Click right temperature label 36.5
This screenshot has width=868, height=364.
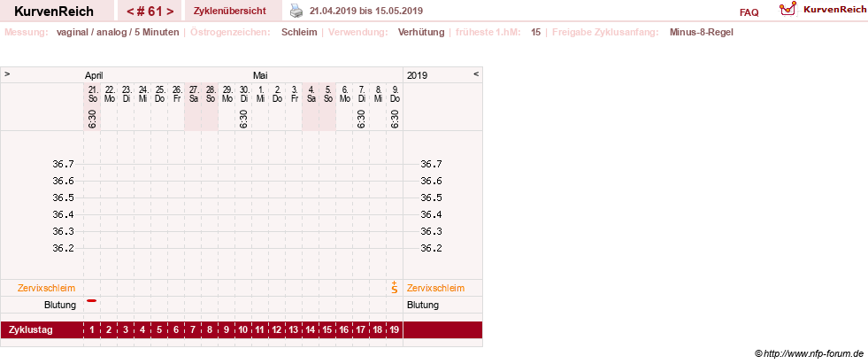click(431, 197)
